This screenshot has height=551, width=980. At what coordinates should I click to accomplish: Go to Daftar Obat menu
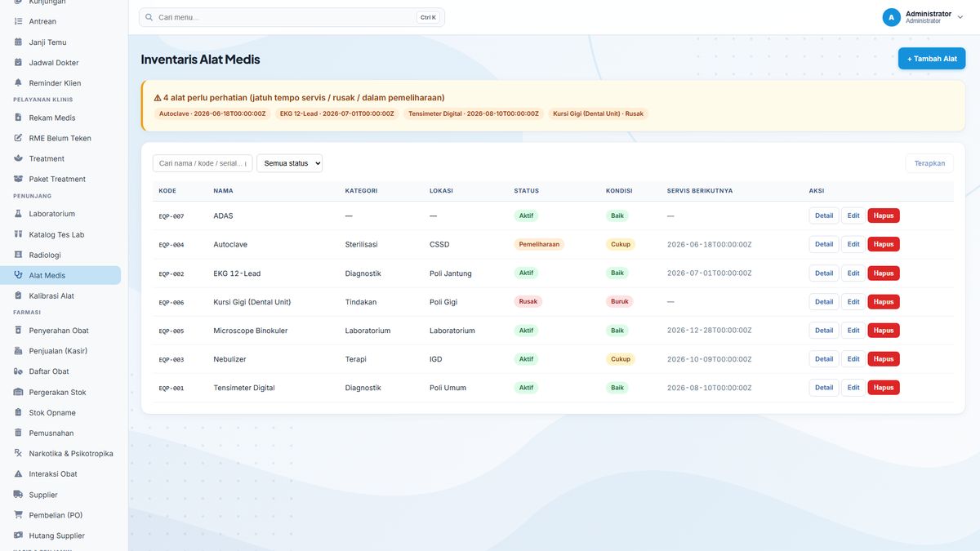point(60,371)
